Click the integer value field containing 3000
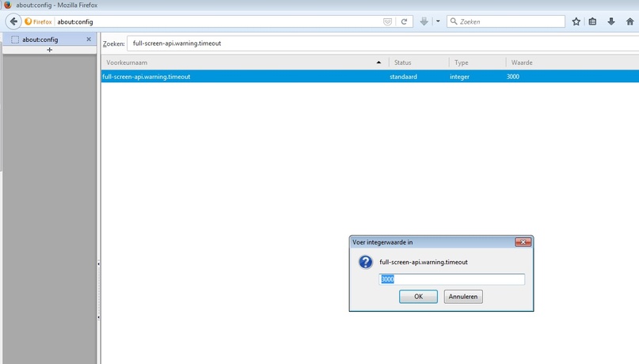The width and height of the screenshot is (639, 364). coord(451,279)
